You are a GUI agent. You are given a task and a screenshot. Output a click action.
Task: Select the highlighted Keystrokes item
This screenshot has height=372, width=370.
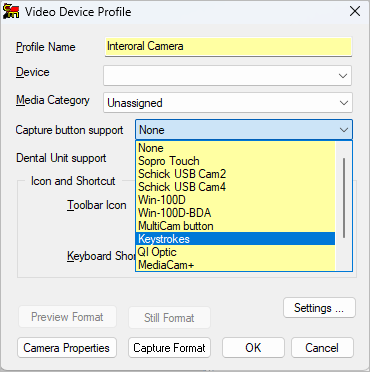pyautogui.click(x=235, y=239)
